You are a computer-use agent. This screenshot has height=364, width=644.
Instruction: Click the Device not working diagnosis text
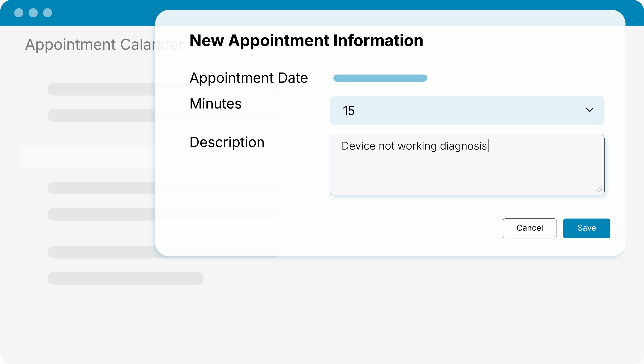coord(414,146)
